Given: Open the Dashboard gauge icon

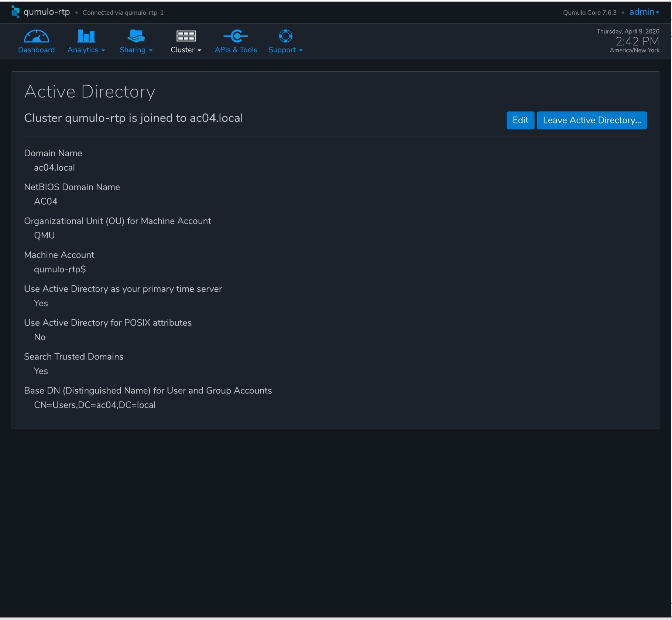Looking at the screenshot, I should (x=36, y=36).
